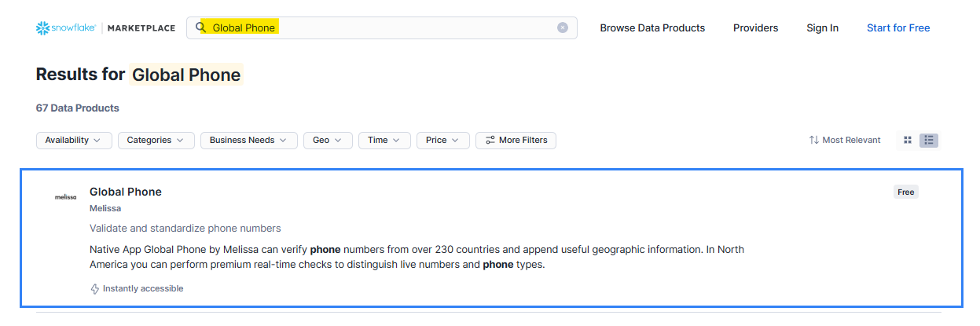Image resolution: width=980 pixels, height=326 pixels.
Task: Expand the Categories filter dropdown
Action: coord(156,140)
